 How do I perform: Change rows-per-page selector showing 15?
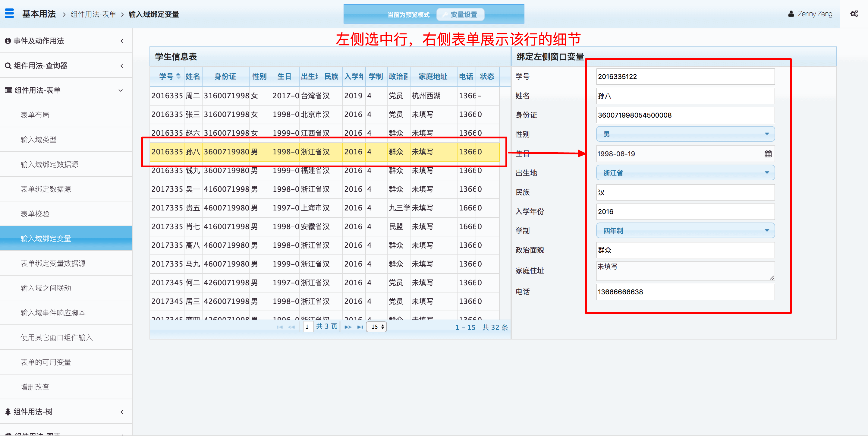(x=377, y=327)
